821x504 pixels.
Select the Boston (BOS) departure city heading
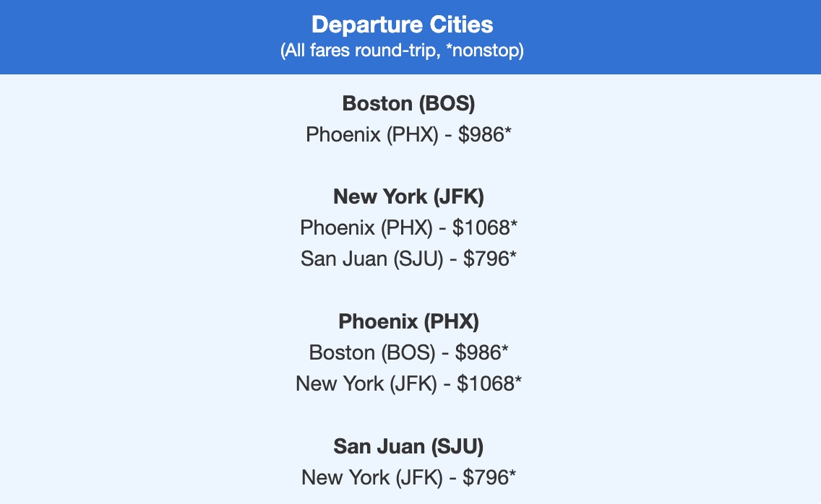(x=408, y=103)
